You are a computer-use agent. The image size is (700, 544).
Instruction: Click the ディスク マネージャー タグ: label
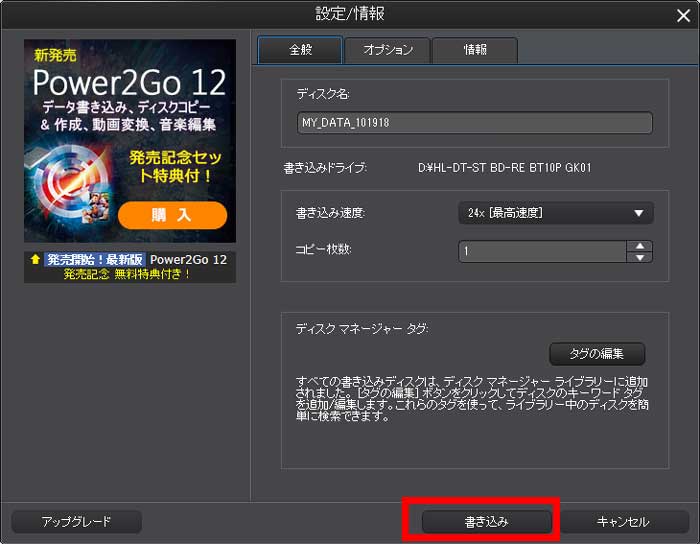(x=362, y=329)
